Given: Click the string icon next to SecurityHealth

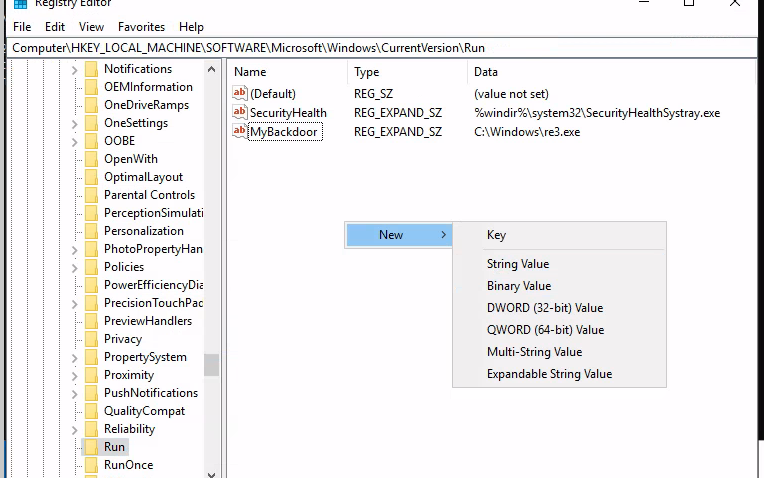Looking at the screenshot, I should click(239, 112).
